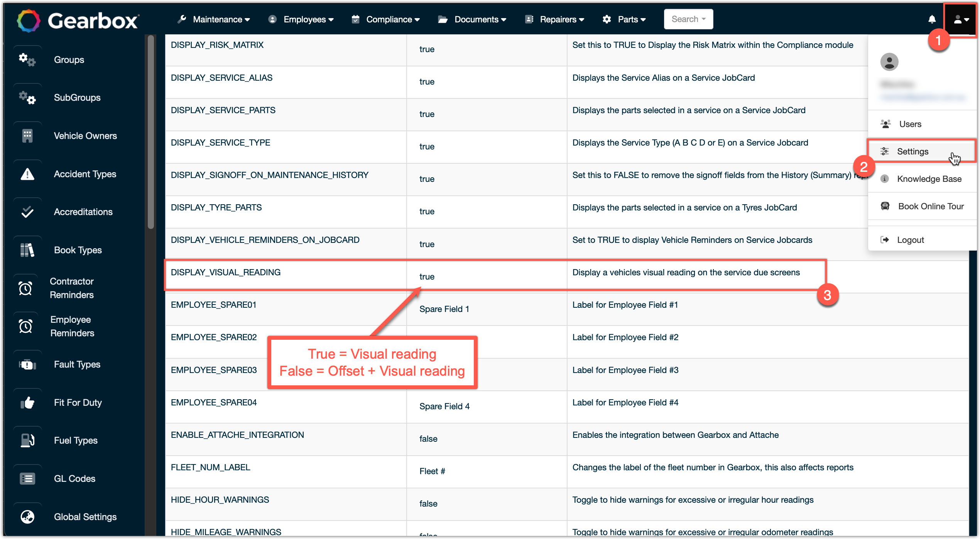980x539 pixels.
Task: Click the Fit For Duty thumbs-up icon
Action: [27, 403]
